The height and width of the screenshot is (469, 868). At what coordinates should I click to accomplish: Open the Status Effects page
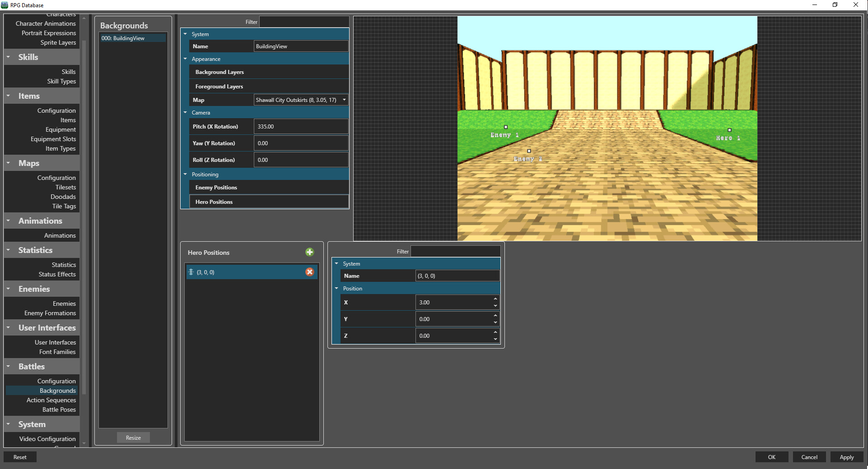[x=57, y=274]
